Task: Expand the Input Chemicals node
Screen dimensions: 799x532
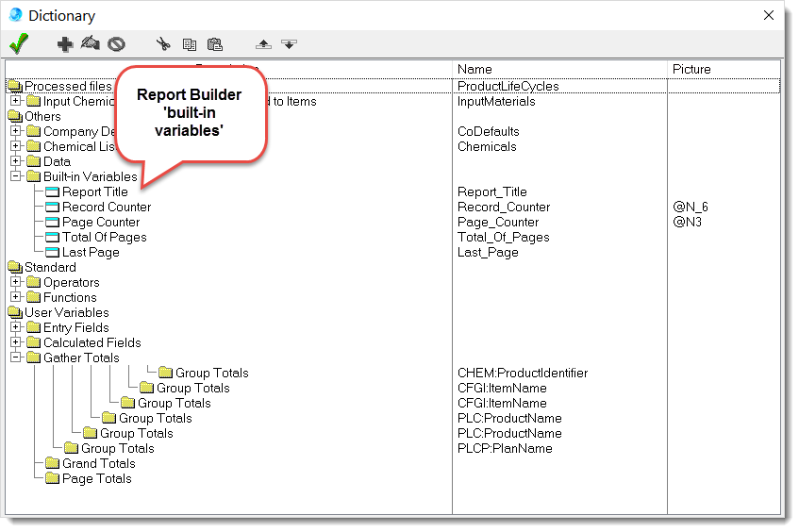Action: [16, 101]
